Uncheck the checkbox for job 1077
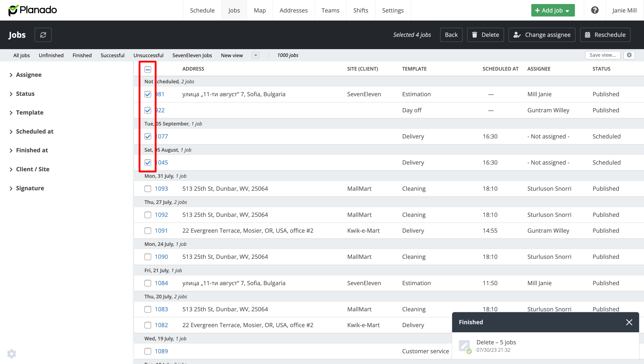The image size is (644, 364). click(148, 136)
